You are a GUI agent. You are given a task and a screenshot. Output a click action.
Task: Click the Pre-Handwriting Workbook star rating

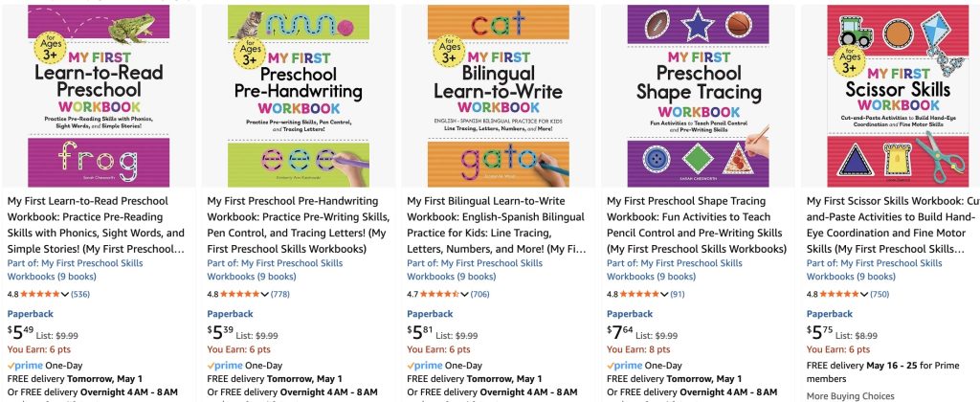[239, 294]
